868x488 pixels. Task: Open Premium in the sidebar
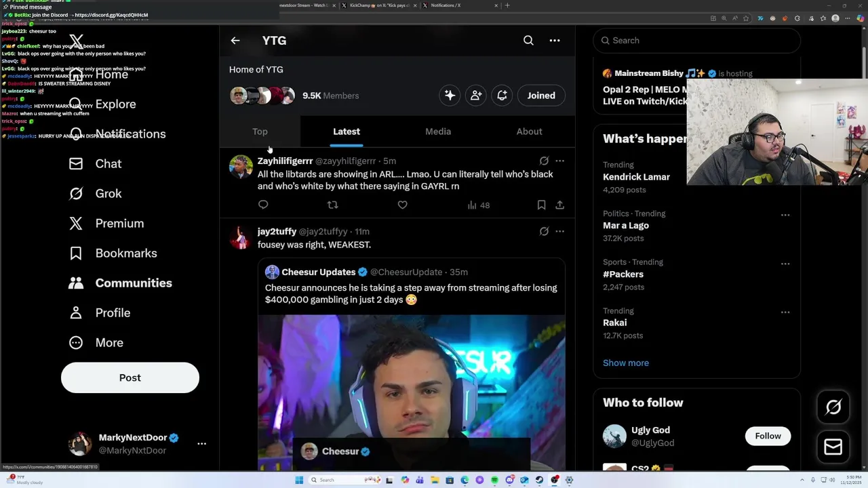(x=107, y=224)
